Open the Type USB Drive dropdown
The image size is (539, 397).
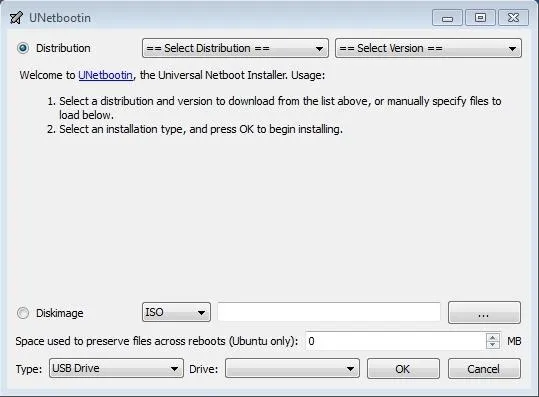point(116,368)
